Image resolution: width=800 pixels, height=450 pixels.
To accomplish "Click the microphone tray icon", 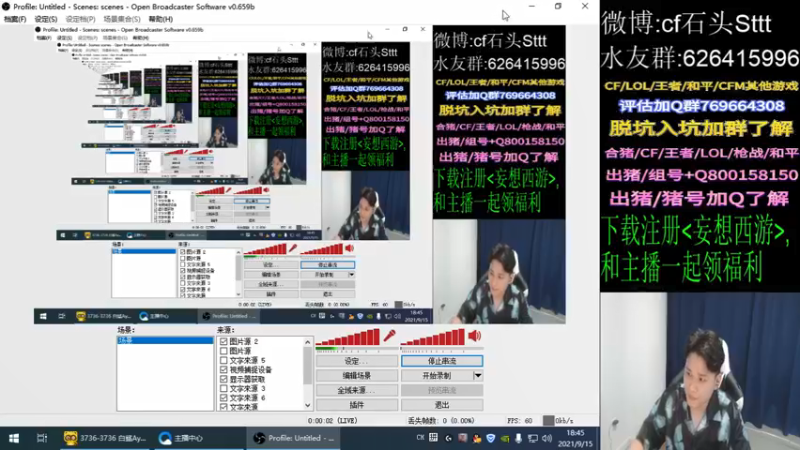I will tap(518, 438).
